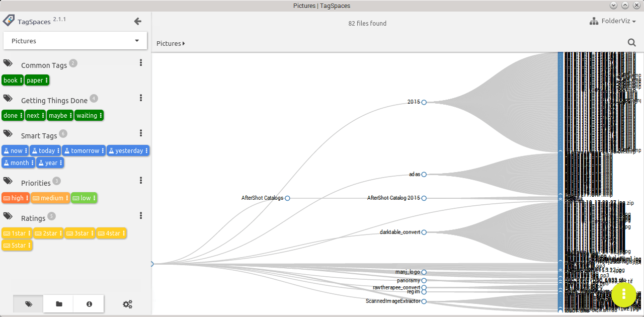Click the year smart tag
The width and height of the screenshot is (644, 317).
50,163
